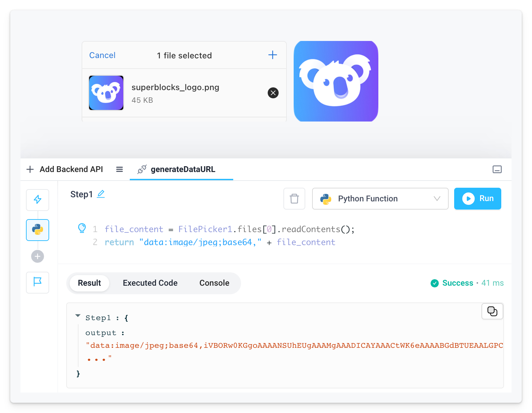Switch to the Executed Code tab
The height and width of the screenshot is (413, 532).
coord(150,283)
